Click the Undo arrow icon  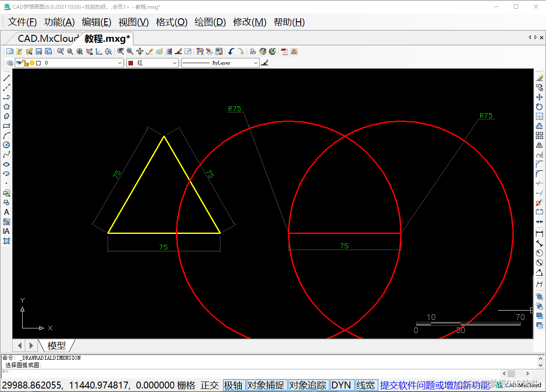point(231,51)
